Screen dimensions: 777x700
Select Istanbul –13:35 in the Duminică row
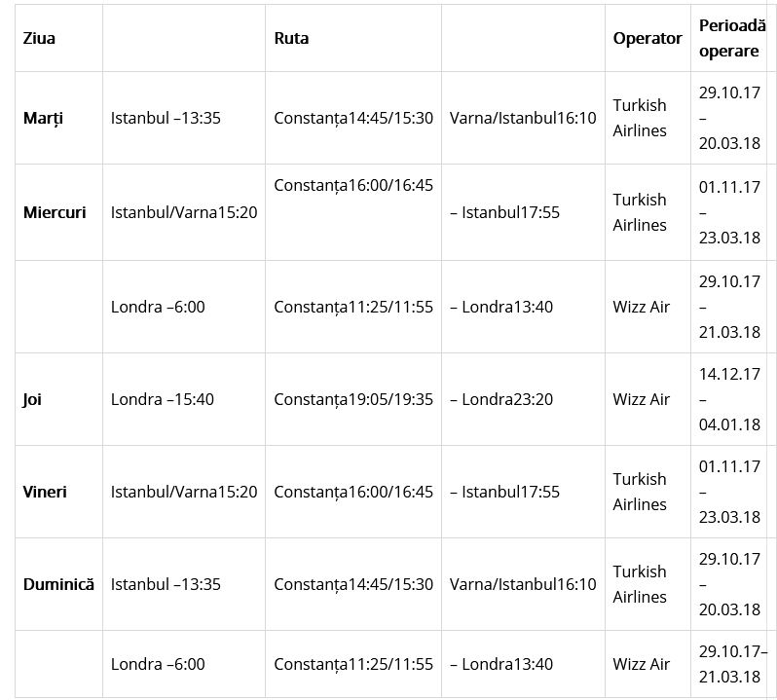click(166, 584)
